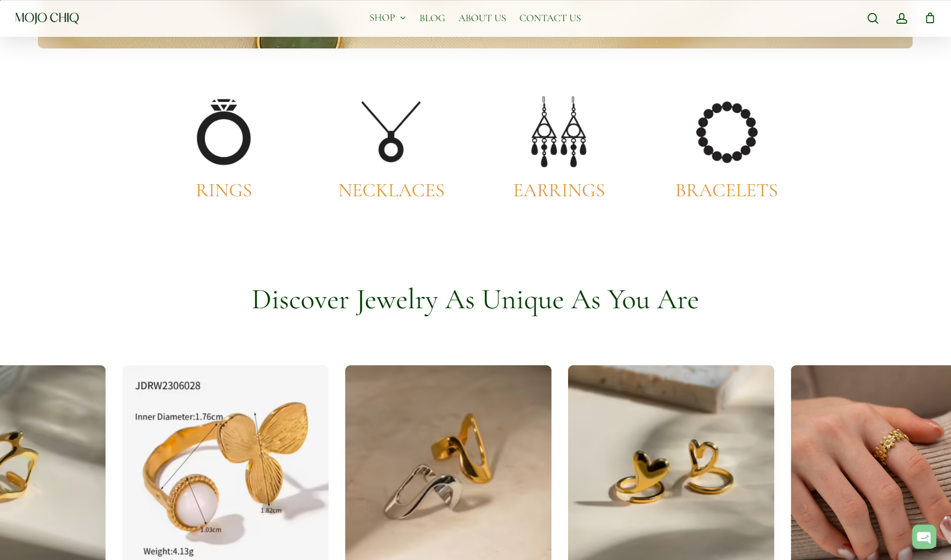Open the gold heart rings product image
The height and width of the screenshot is (560, 951).
pos(671,463)
